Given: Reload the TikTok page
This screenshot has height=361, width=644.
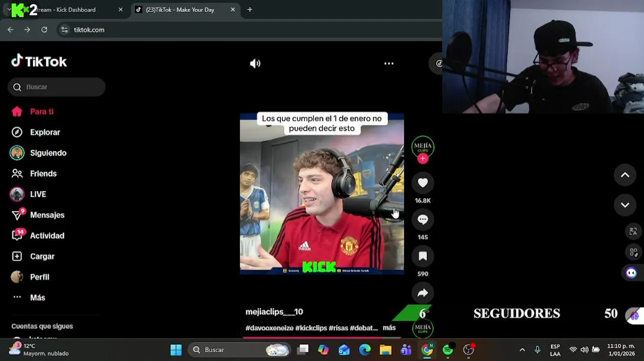Looking at the screenshot, I should coord(44,30).
